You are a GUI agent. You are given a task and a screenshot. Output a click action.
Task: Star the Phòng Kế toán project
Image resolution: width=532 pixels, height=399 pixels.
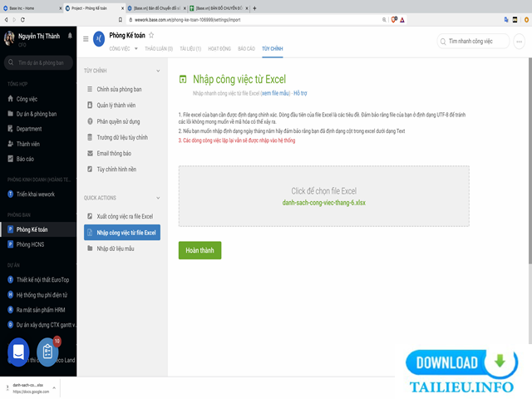[x=151, y=35]
